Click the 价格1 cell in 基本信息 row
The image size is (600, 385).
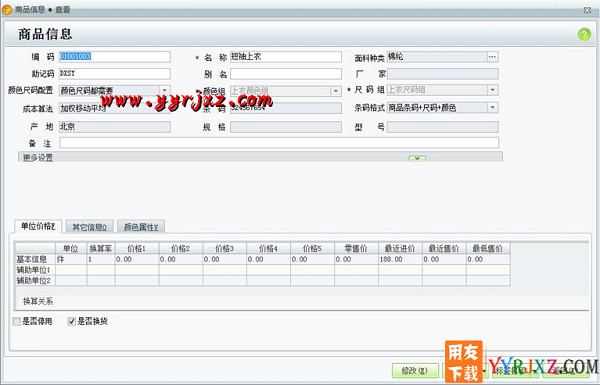coord(137,259)
